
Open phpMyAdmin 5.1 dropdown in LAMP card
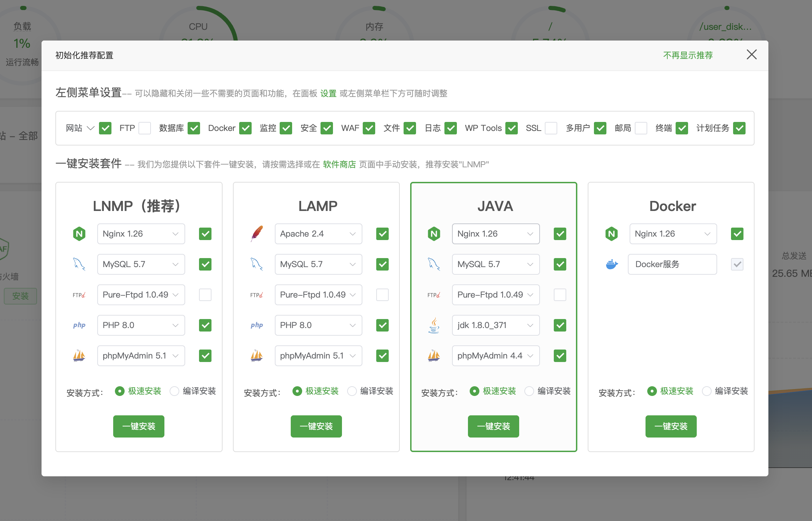click(318, 356)
